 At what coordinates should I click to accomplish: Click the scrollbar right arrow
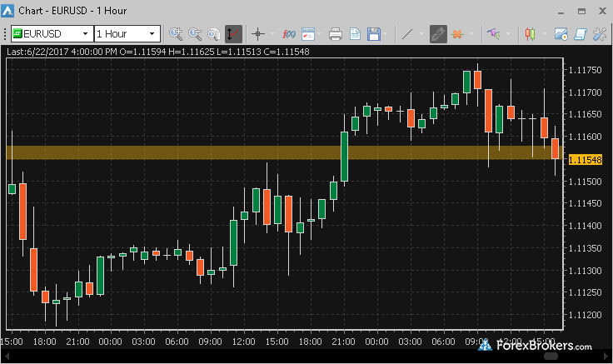[x=606, y=357]
